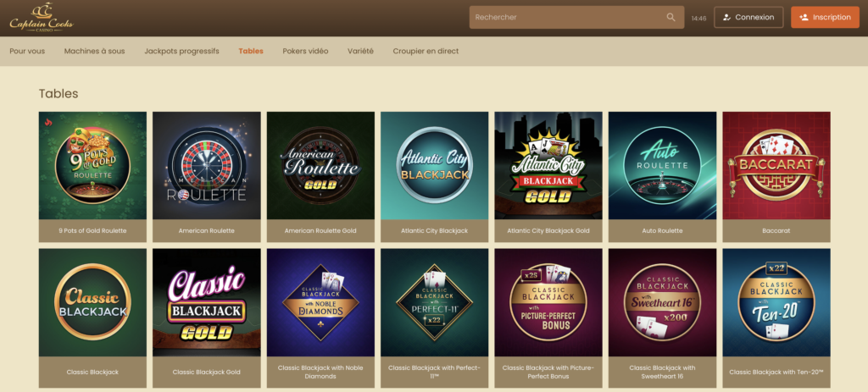Open the Connexion login button
868x392 pixels.
pos(748,17)
